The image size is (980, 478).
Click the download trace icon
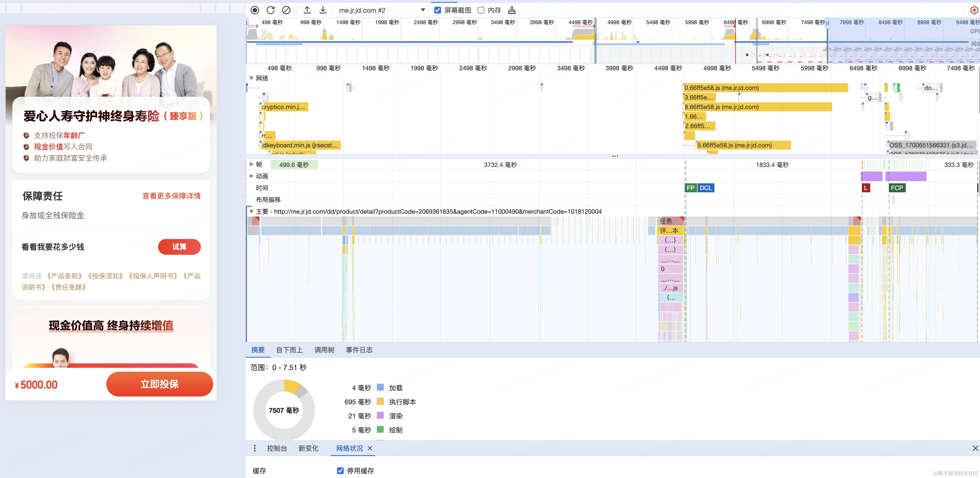[x=323, y=10]
